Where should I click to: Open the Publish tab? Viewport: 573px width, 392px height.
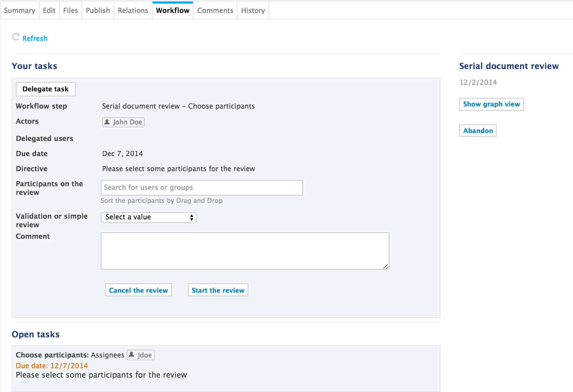click(98, 10)
